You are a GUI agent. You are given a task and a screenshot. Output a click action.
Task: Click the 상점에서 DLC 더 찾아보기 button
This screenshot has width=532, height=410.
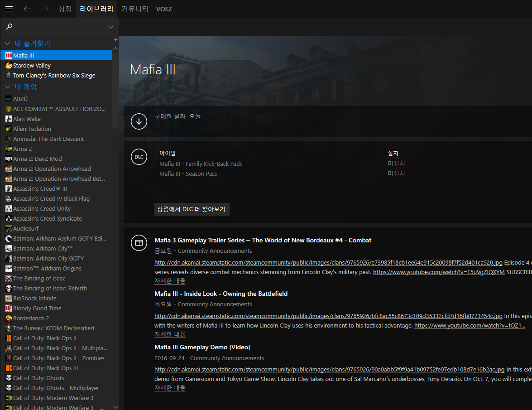tap(192, 209)
